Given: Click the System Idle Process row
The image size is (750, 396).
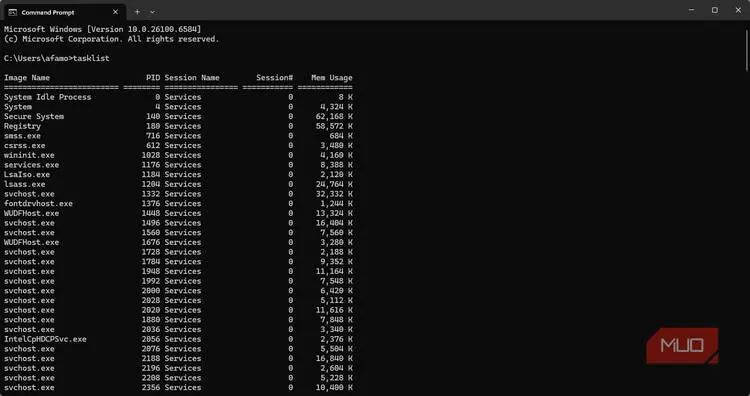Looking at the screenshot, I should pos(178,97).
